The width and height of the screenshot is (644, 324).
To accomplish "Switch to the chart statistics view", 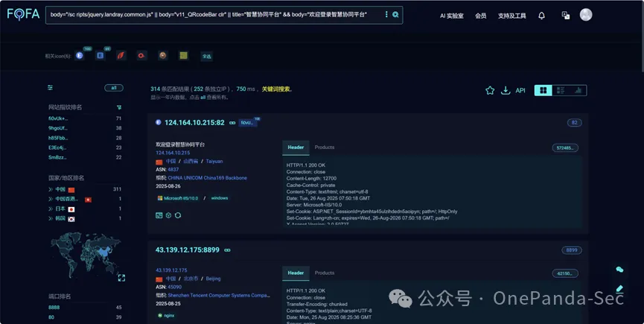I will point(578,90).
